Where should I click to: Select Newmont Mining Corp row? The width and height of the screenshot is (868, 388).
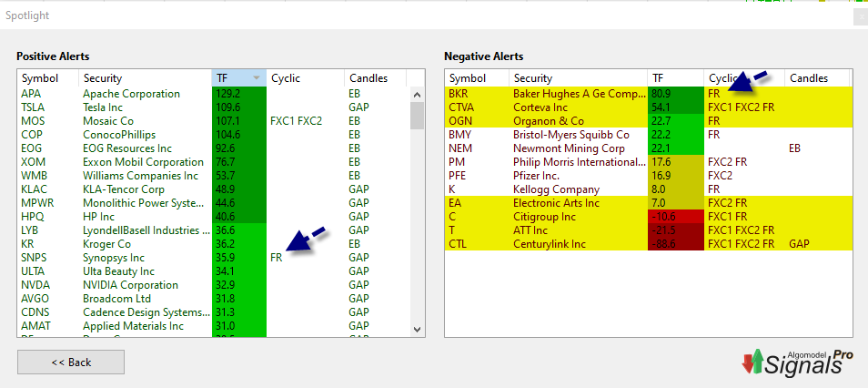click(x=648, y=148)
